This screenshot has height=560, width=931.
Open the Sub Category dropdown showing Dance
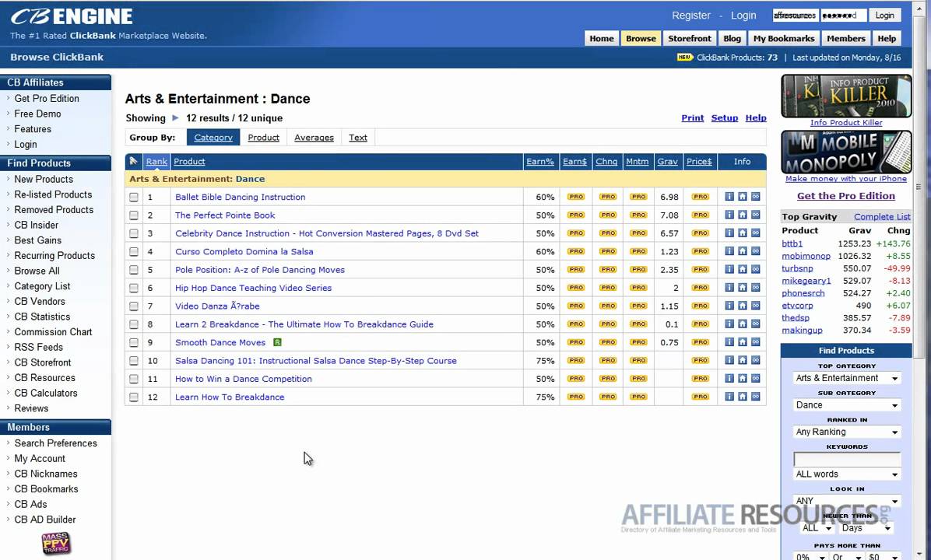(x=847, y=404)
